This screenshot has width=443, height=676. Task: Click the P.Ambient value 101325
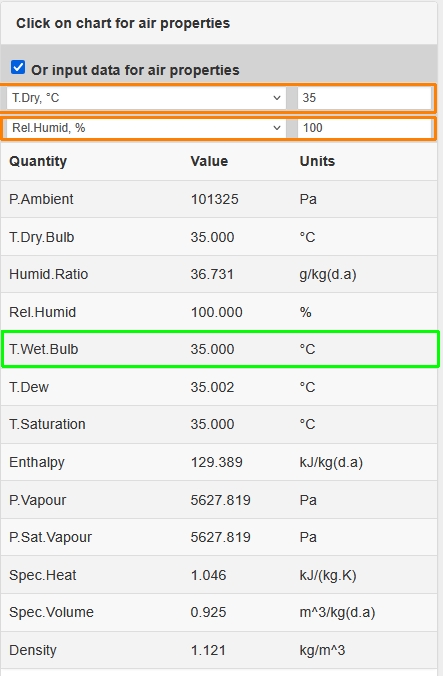tap(215, 199)
